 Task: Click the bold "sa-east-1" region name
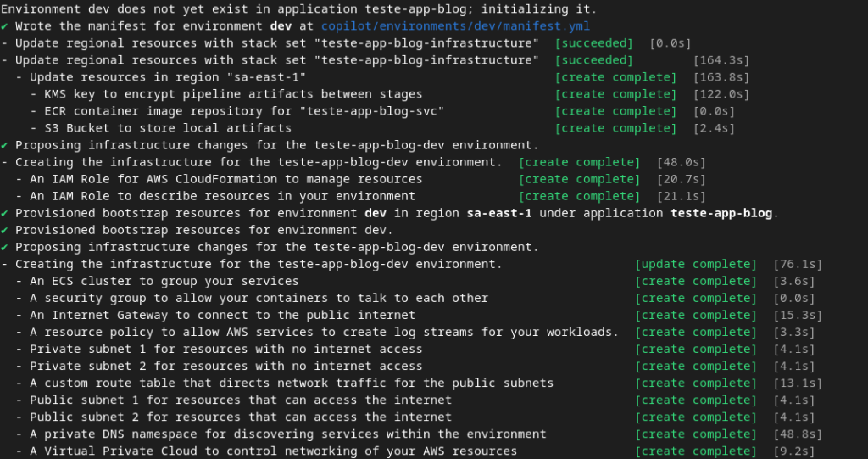click(499, 213)
